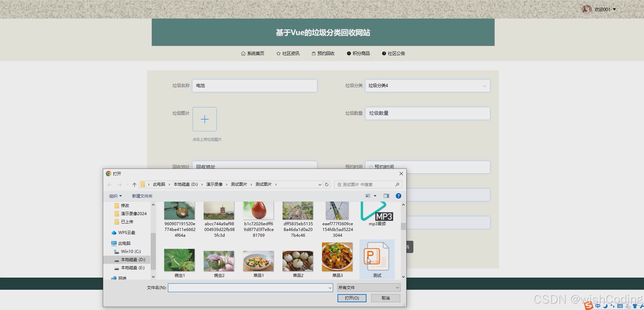Click the search magnifier in 测试图片 search box

coord(398,184)
